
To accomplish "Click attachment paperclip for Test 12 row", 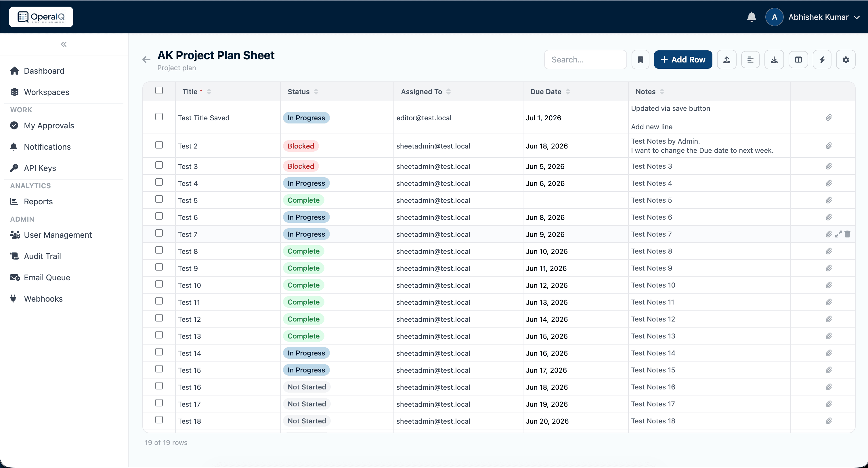I will pyautogui.click(x=829, y=319).
